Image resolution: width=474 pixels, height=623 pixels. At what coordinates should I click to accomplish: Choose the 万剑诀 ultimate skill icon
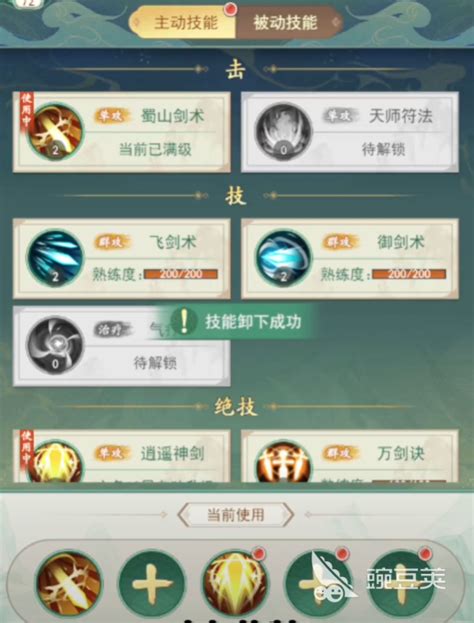(283, 462)
